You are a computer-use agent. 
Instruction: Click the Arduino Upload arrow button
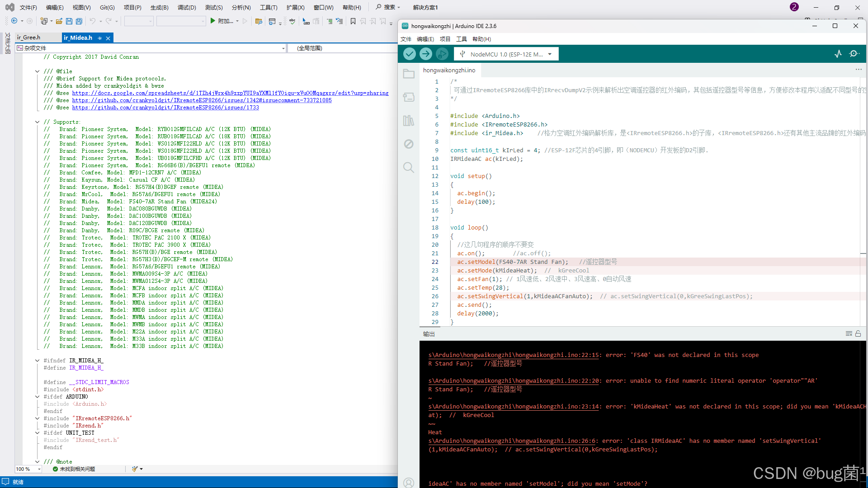point(425,54)
